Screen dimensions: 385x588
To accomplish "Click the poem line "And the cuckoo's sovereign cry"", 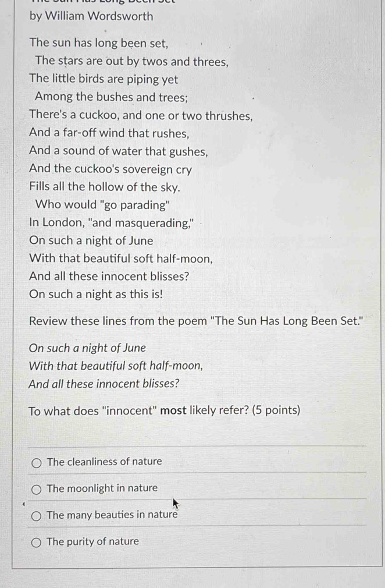I will [110, 169].
